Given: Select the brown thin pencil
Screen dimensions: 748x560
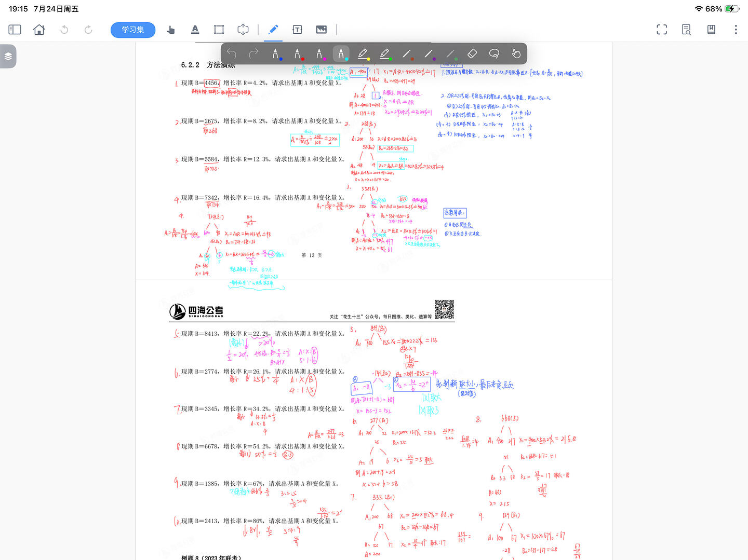Looking at the screenshot, I should click(x=407, y=53).
